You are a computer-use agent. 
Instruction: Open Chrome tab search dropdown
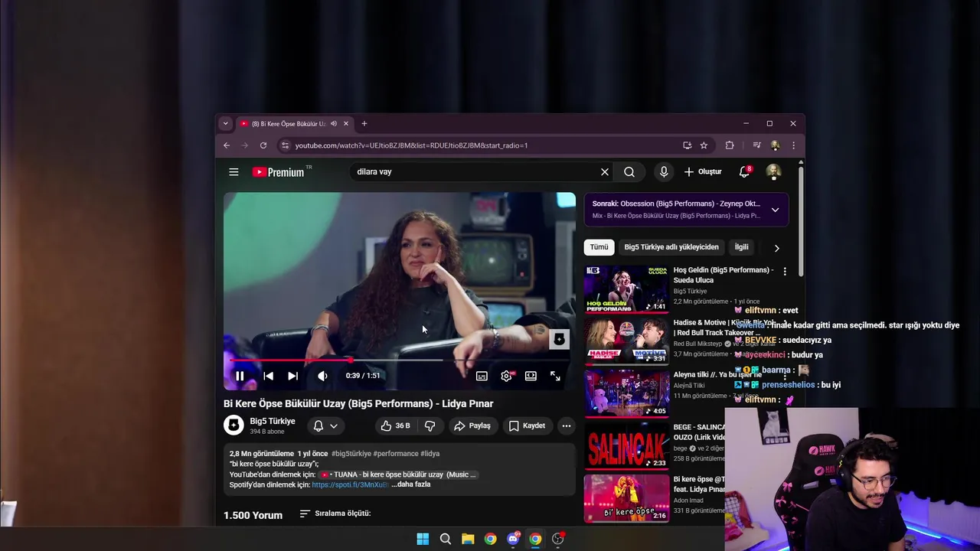coord(225,124)
